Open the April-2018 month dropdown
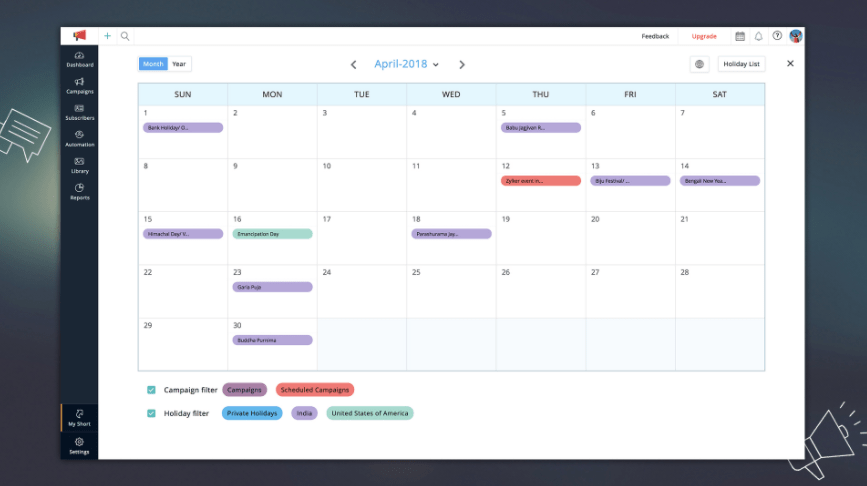This screenshot has width=867, height=486. coord(406,64)
